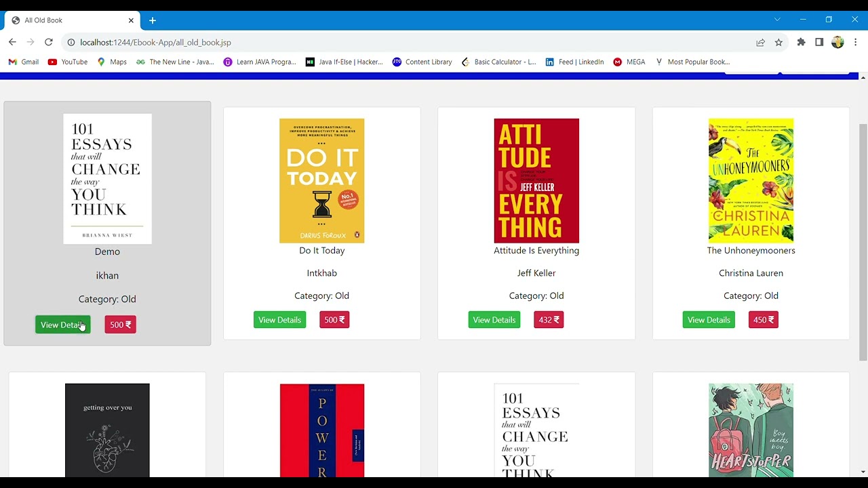
Task: Open the Maps bookmark
Action: 112,62
